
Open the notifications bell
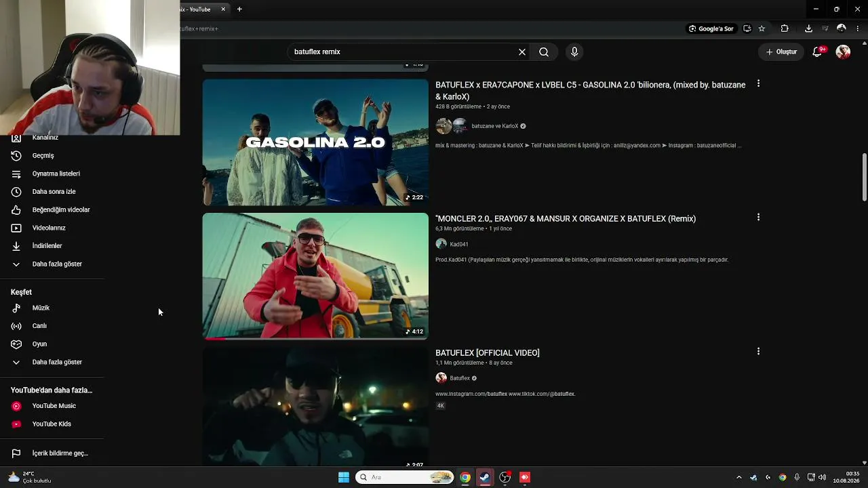click(818, 52)
